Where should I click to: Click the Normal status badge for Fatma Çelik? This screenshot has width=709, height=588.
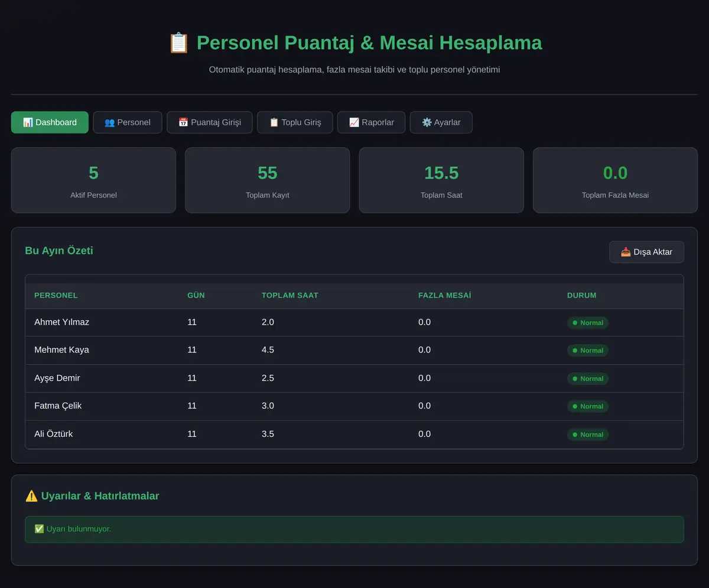point(588,406)
